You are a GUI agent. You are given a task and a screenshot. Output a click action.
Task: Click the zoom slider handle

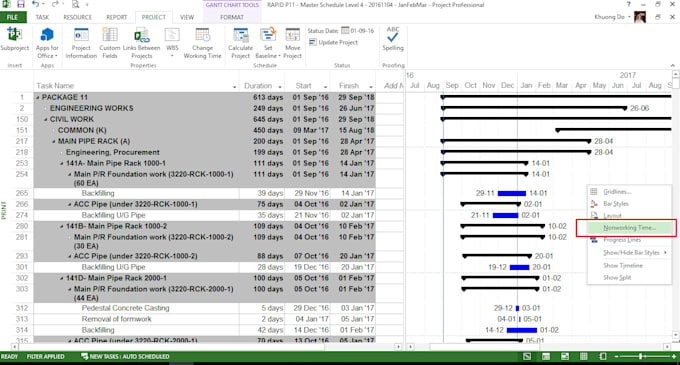tap(641, 356)
